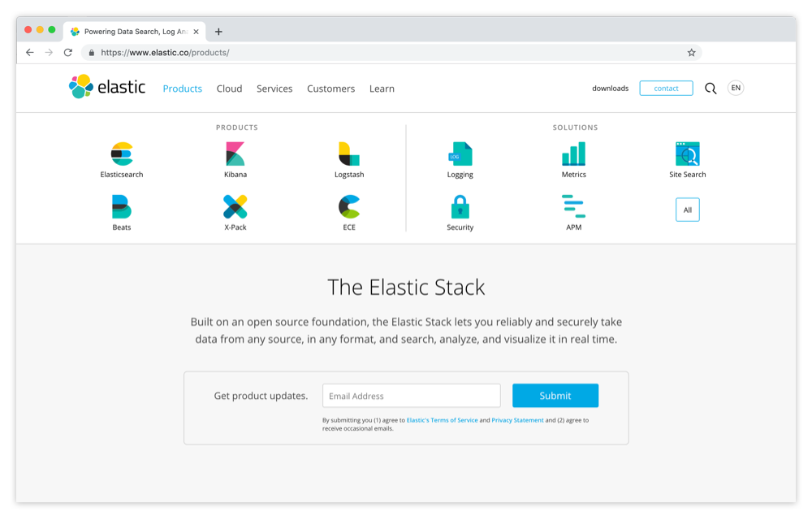Click the browser URL address bar
The image size is (812, 520).
[391, 52]
